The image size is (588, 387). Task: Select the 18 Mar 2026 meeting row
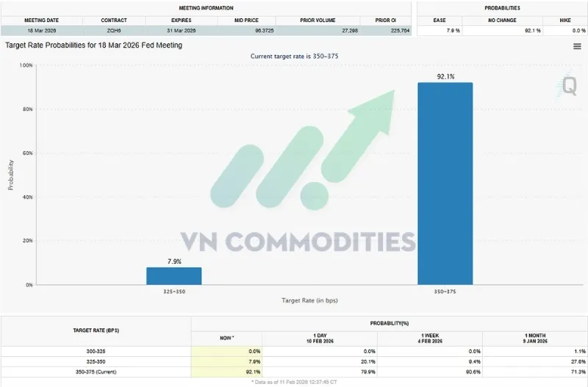(206, 31)
